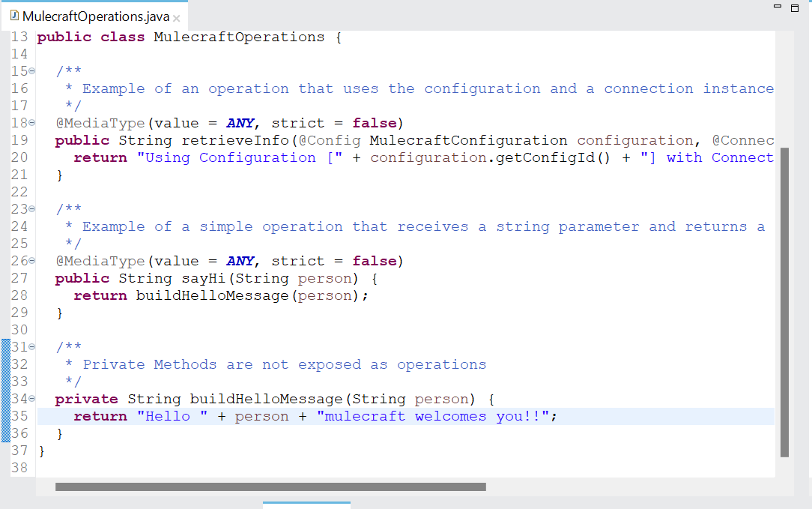
Task: Maximize the editor pane
Action: pyautogui.click(x=795, y=7)
